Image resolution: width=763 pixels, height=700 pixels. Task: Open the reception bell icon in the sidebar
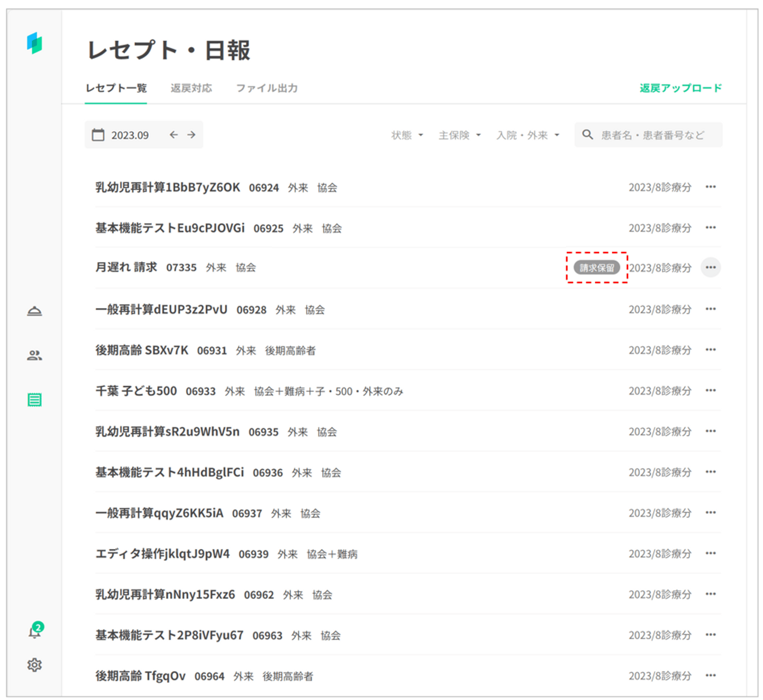point(34,311)
